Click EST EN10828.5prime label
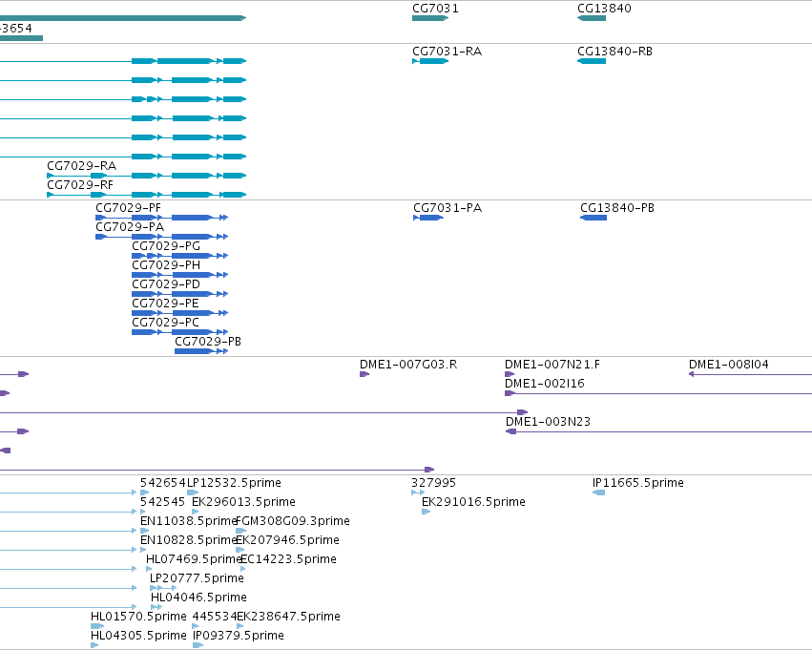The height and width of the screenshot is (650, 812). [x=188, y=540]
